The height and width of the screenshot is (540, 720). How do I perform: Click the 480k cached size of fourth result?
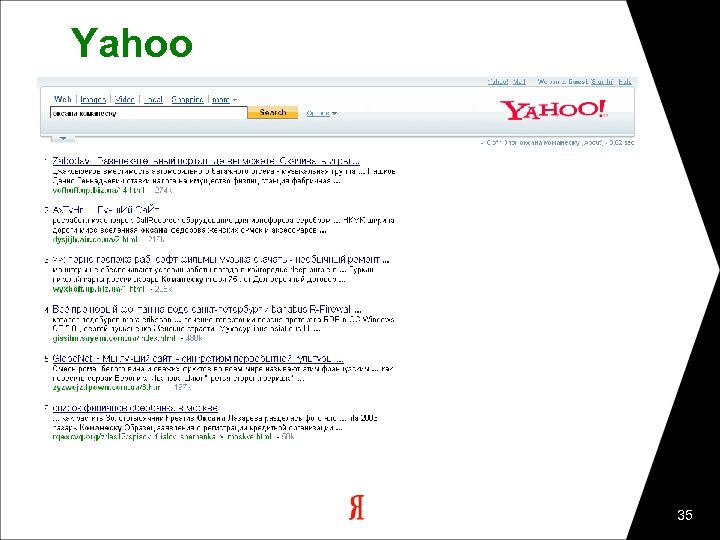pos(194,338)
